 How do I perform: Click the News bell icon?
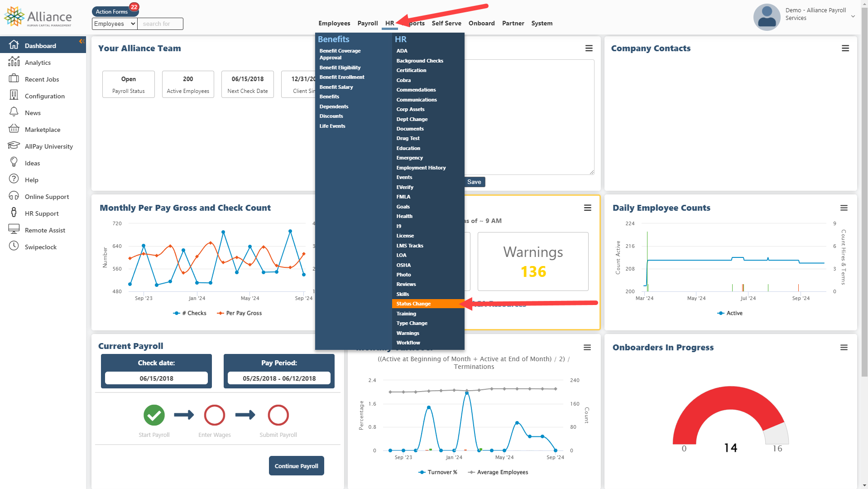(14, 112)
